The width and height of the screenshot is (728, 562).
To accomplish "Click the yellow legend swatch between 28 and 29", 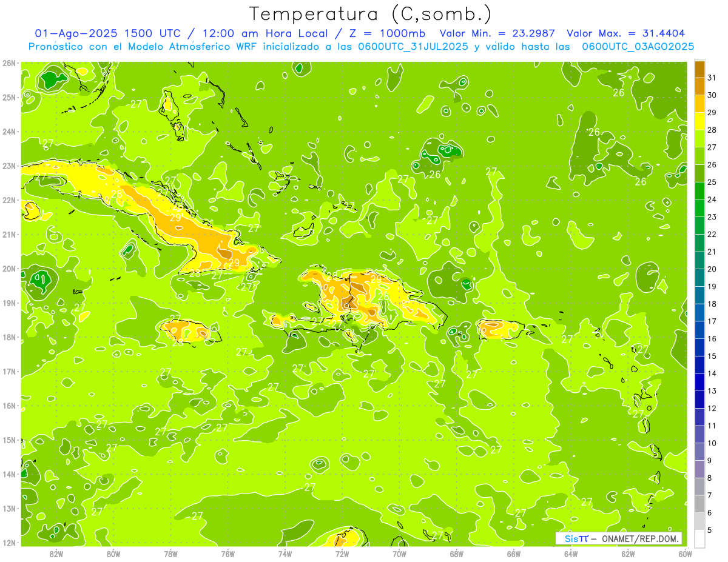I will tap(699, 121).
